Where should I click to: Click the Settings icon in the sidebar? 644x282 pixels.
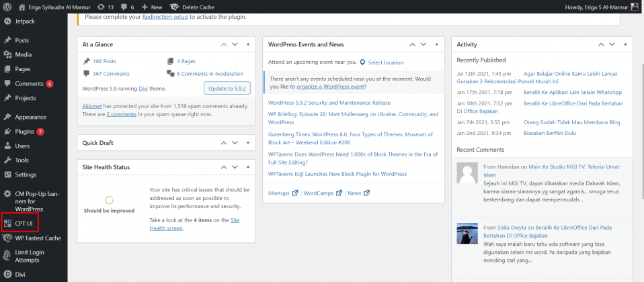click(x=7, y=175)
